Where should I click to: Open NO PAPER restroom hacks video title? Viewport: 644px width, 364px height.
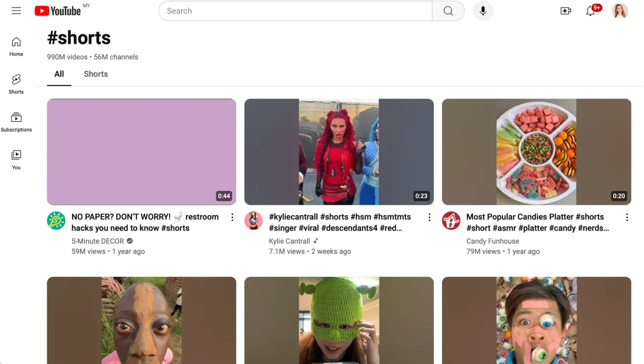[x=145, y=222]
